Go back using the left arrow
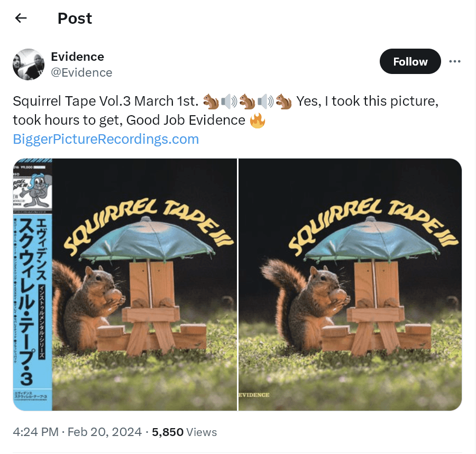Image resolution: width=476 pixels, height=454 pixels. [x=21, y=18]
